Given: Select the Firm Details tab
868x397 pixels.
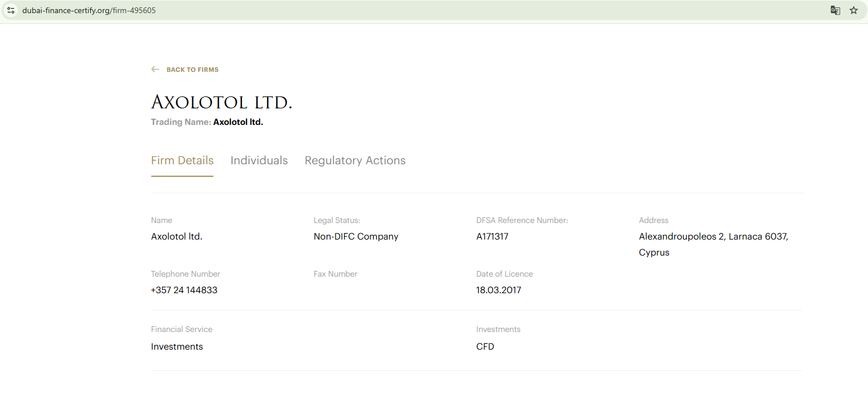Looking at the screenshot, I should pyautogui.click(x=182, y=161).
